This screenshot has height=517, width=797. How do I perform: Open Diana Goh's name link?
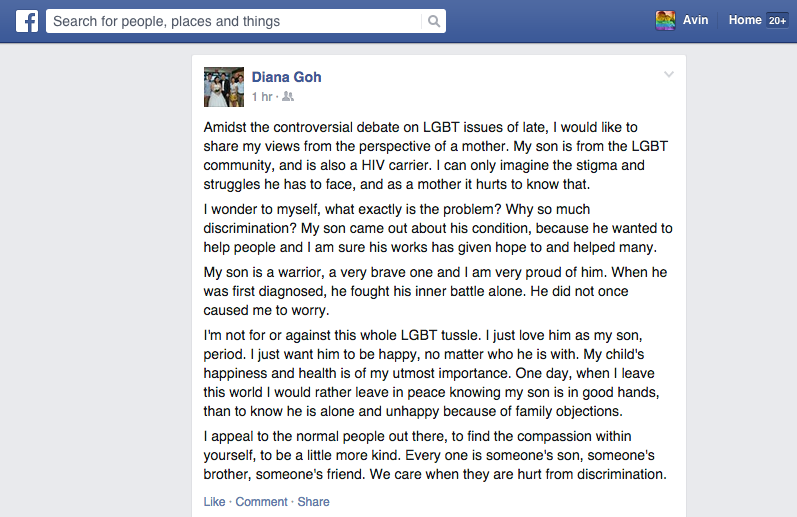[287, 77]
